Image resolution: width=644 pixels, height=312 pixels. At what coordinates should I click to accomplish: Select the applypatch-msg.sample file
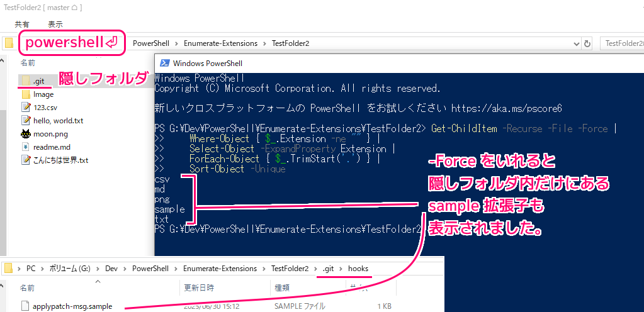pos(72,306)
